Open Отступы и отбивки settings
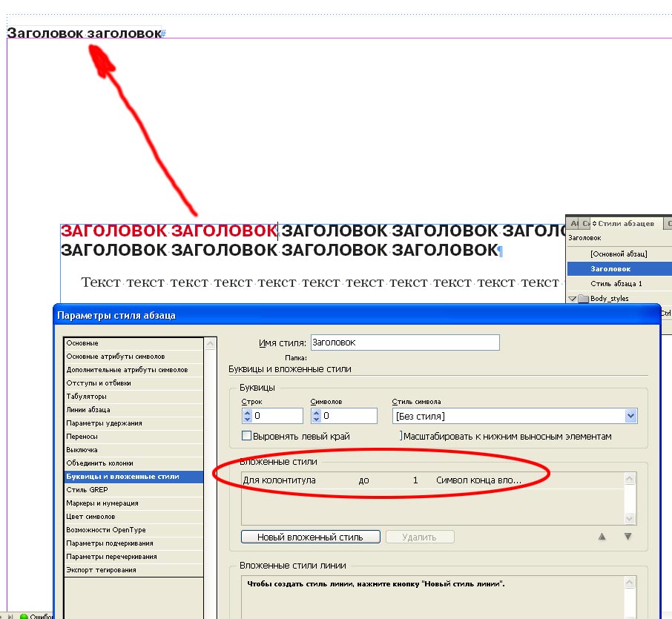This screenshot has width=672, height=619. 134,383
